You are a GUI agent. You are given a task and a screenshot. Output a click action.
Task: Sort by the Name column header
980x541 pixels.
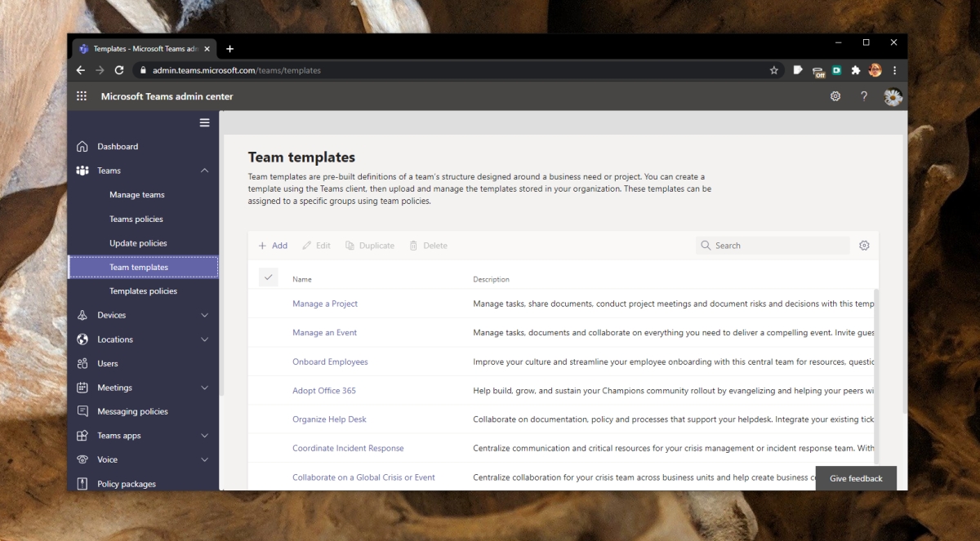(302, 280)
